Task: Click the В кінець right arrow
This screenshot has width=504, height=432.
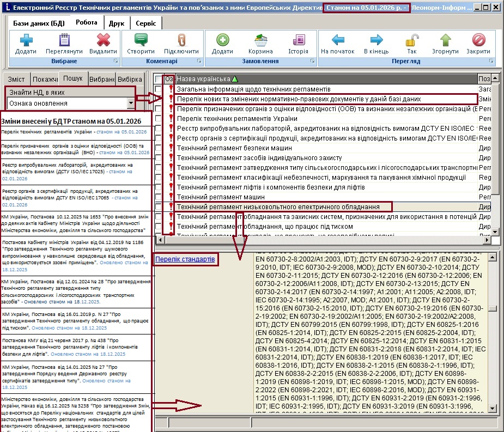Action: [x=376, y=40]
